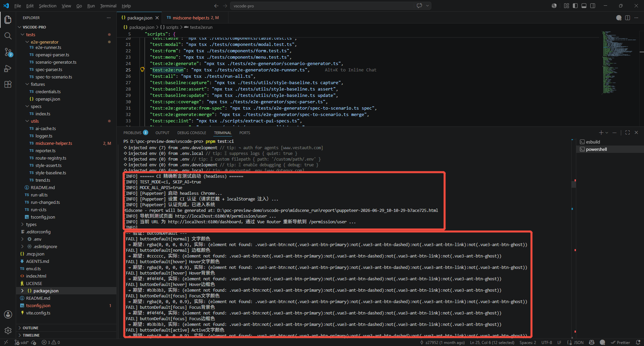The image size is (644, 346).
Task: Open the Accounts menu icon
Action: 8,314
